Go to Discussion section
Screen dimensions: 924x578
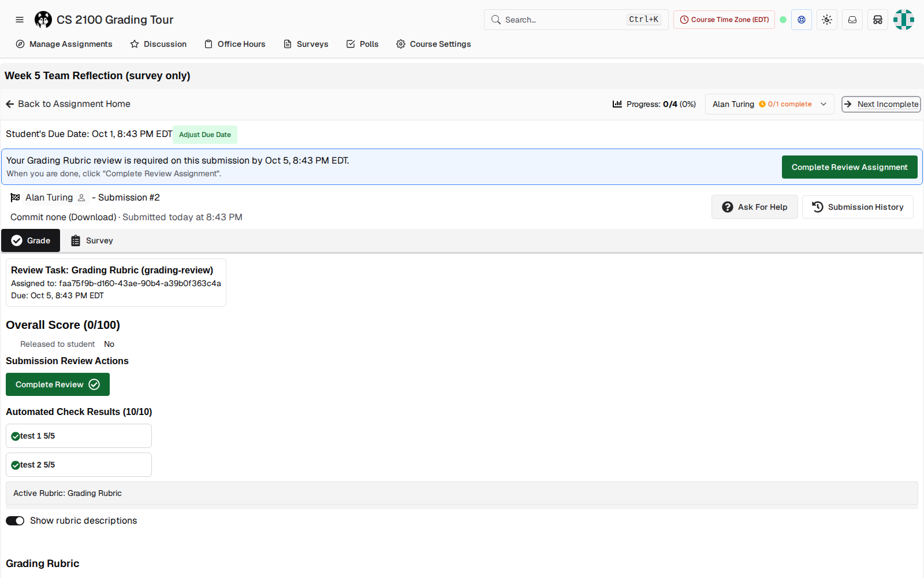pos(158,44)
